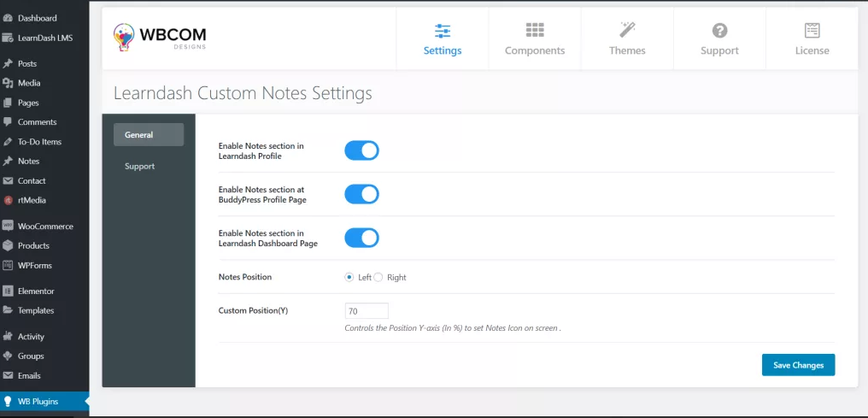Click the Media icon in sidebar
The image size is (868, 418).
(x=8, y=83)
